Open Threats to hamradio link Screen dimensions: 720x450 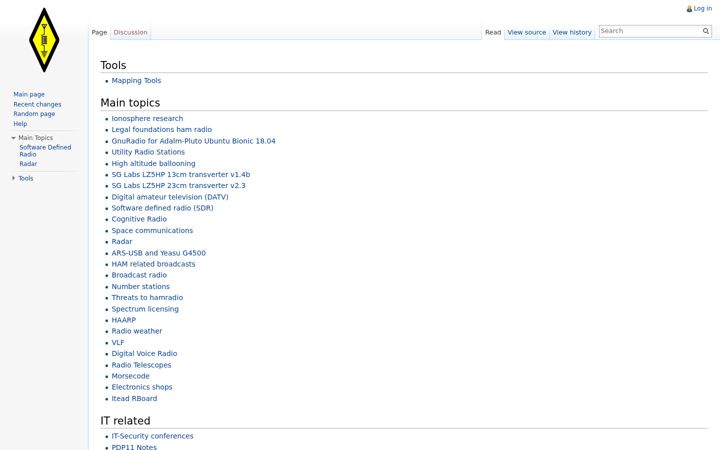pyautogui.click(x=147, y=298)
